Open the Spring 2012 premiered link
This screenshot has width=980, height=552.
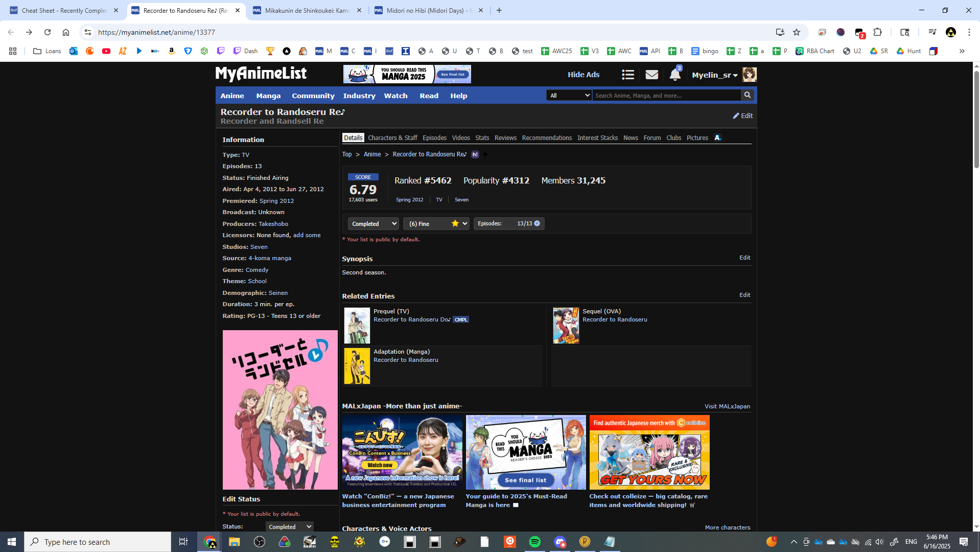point(276,201)
